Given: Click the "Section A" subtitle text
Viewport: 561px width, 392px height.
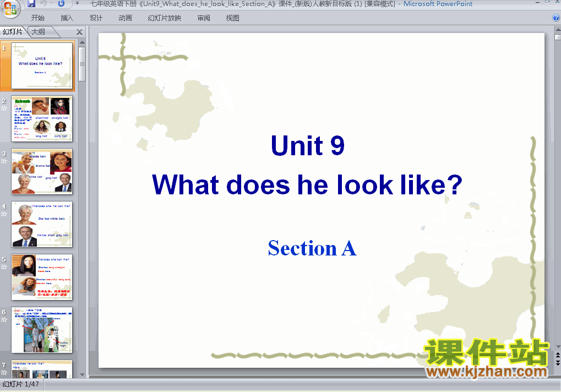Looking at the screenshot, I should click(312, 248).
